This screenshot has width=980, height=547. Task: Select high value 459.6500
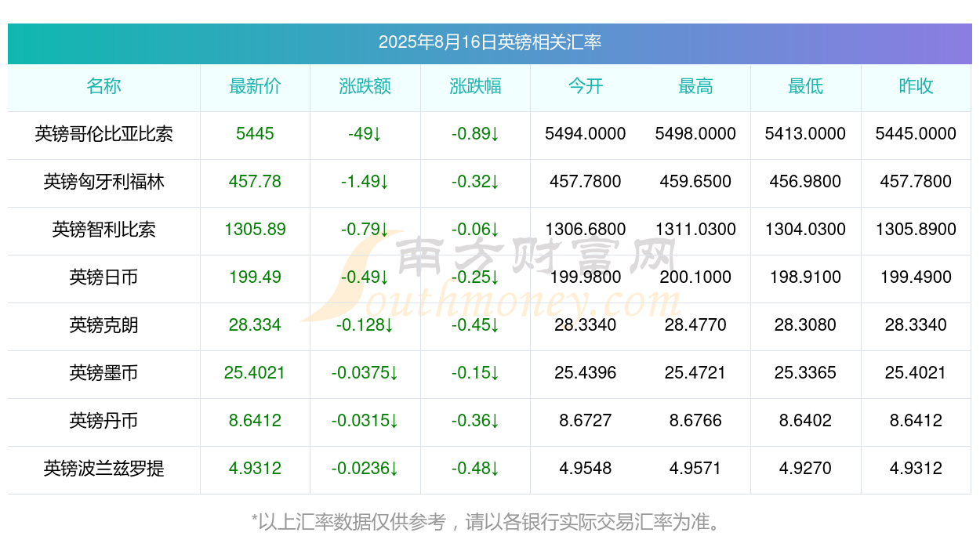click(695, 182)
